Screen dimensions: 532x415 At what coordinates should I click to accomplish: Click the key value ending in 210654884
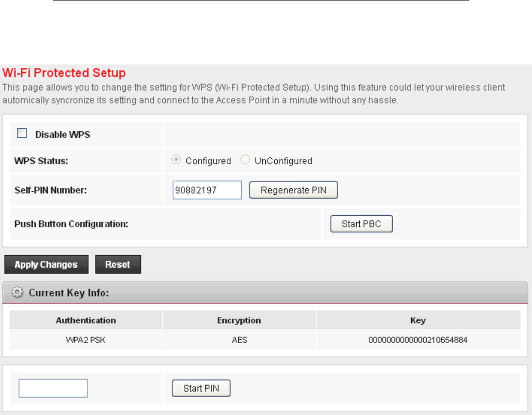[418, 341]
